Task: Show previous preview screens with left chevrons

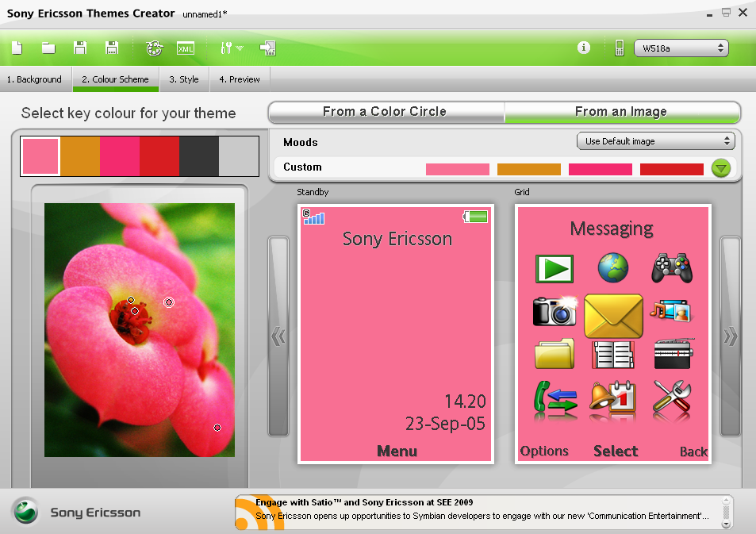Action: click(278, 336)
